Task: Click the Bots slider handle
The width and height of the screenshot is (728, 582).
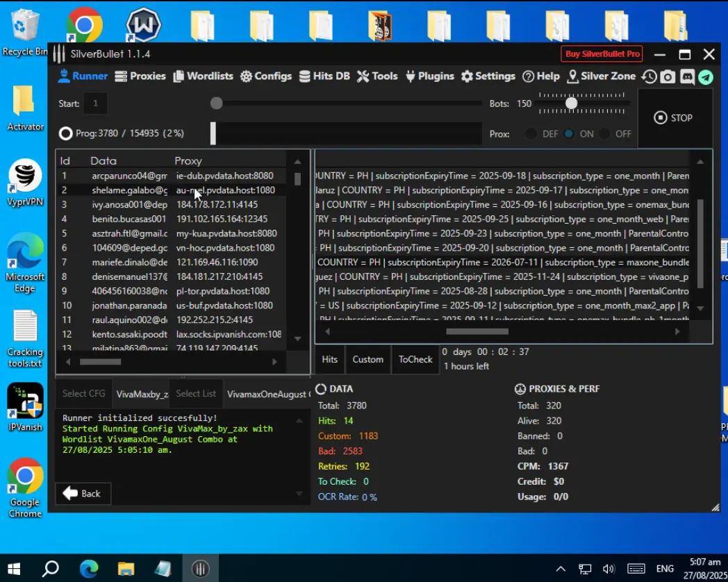Action: pyautogui.click(x=572, y=103)
